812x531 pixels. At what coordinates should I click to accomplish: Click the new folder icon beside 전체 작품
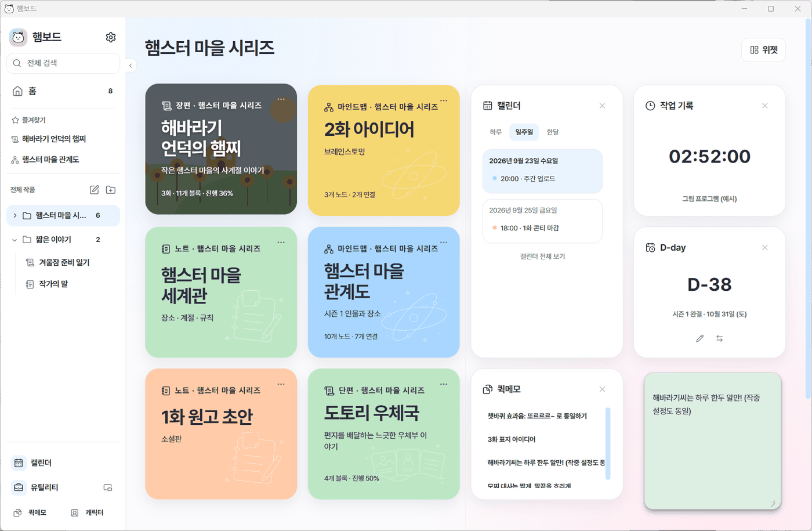click(x=111, y=190)
